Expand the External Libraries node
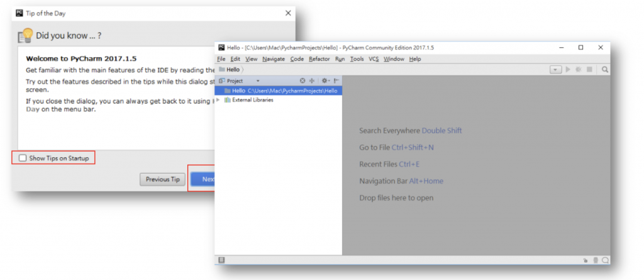 218,100
